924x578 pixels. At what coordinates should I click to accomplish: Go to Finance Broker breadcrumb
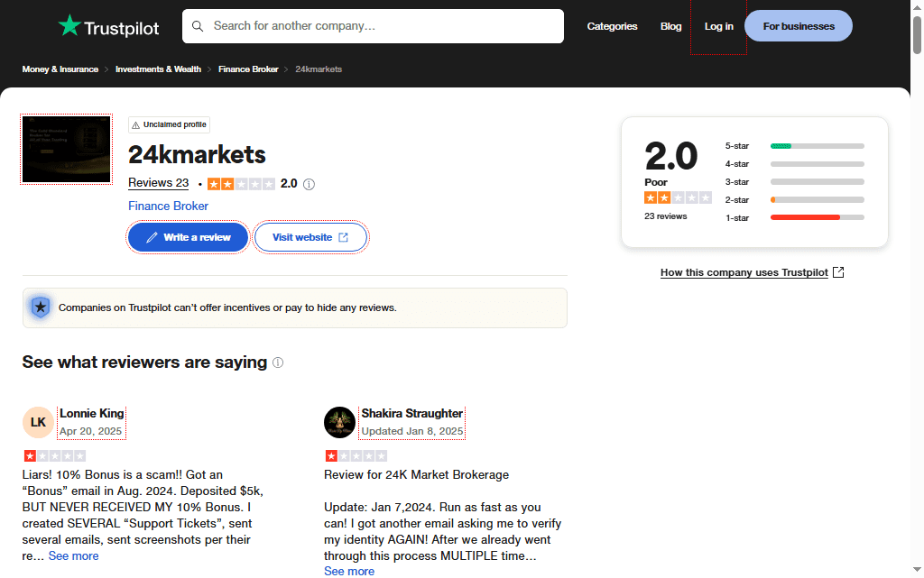click(x=248, y=69)
